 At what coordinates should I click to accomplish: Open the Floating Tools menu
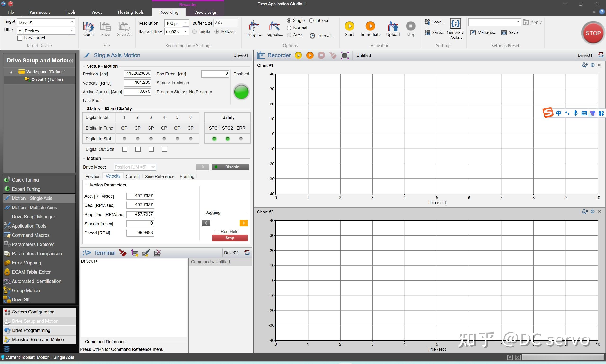click(x=131, y=12)
